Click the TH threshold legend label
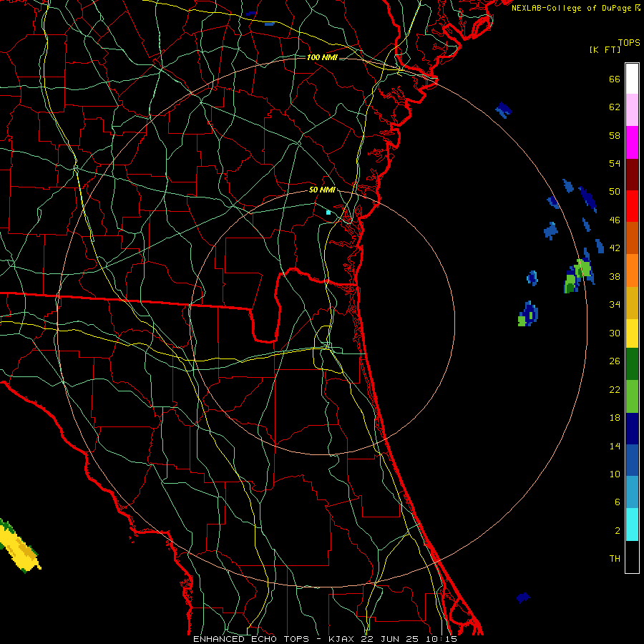Image resolution: width=644 pixels, height=644 pixels. (615, 559)
